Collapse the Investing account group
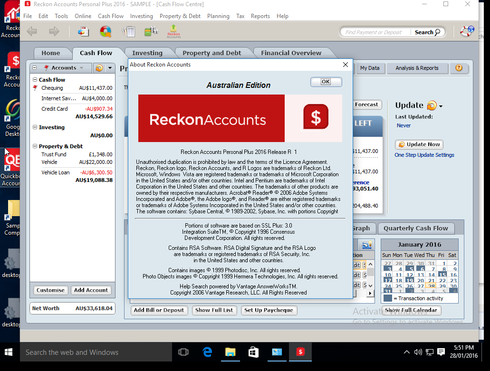The height and width of the screenshot is (371, 490). [35, 127]
